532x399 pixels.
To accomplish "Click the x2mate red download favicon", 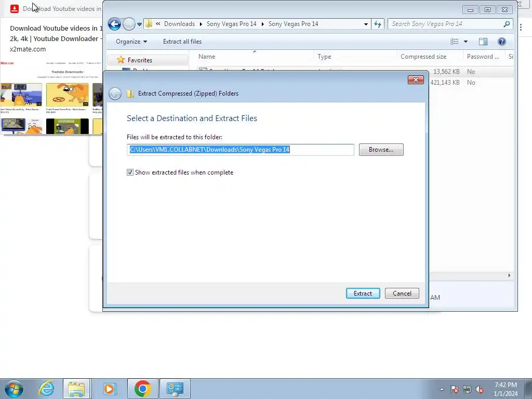I will [14, 8].
